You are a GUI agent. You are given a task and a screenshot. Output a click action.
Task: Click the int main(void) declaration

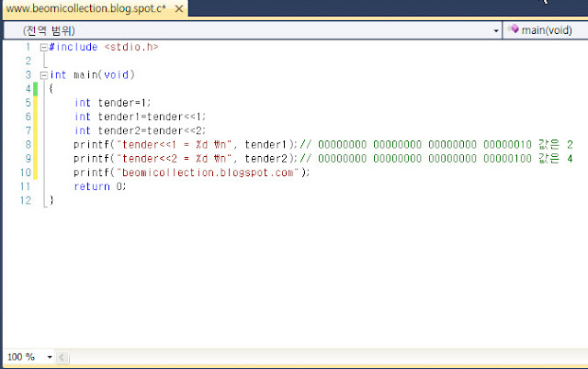[x=92, y=75]
